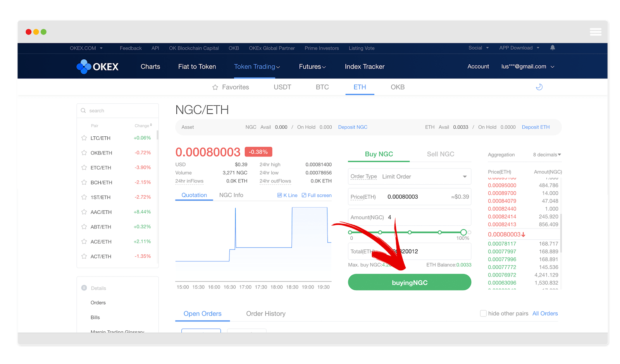This screenshot has height=364, width=620.
Task: Favorite the AAC/ETH pair star
Action: [x=84, y=212]
